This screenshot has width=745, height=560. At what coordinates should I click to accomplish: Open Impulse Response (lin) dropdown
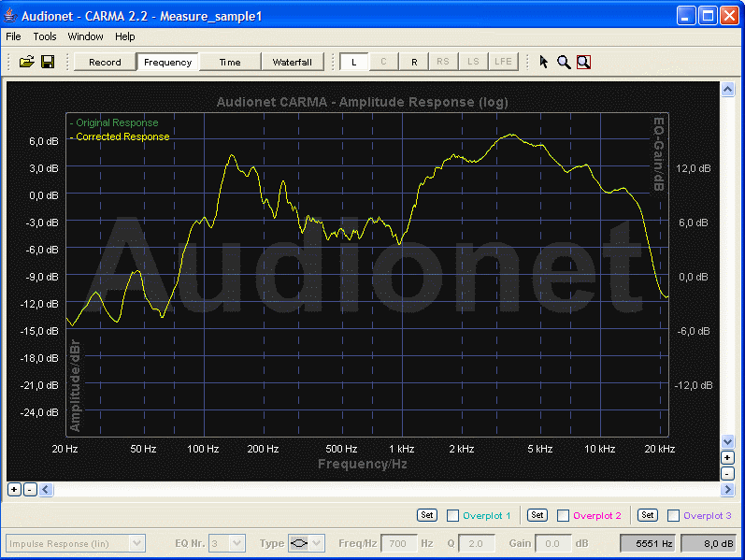tap(76, 543)
